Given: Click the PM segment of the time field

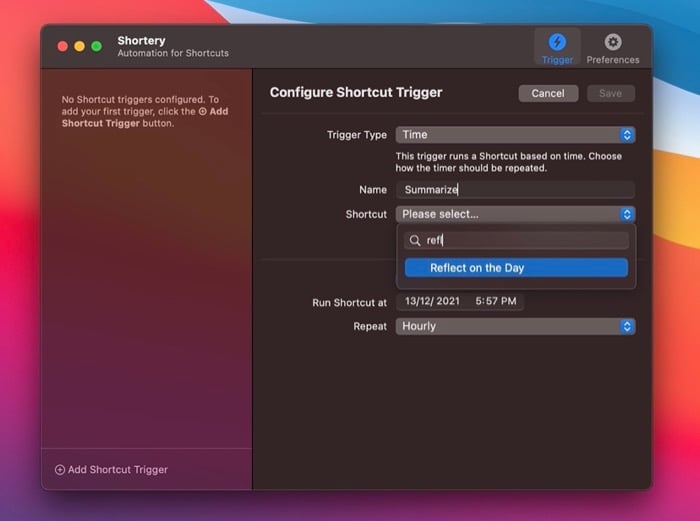Looking at the screenshot, I should pyautogui.click(x=509, y=302).
